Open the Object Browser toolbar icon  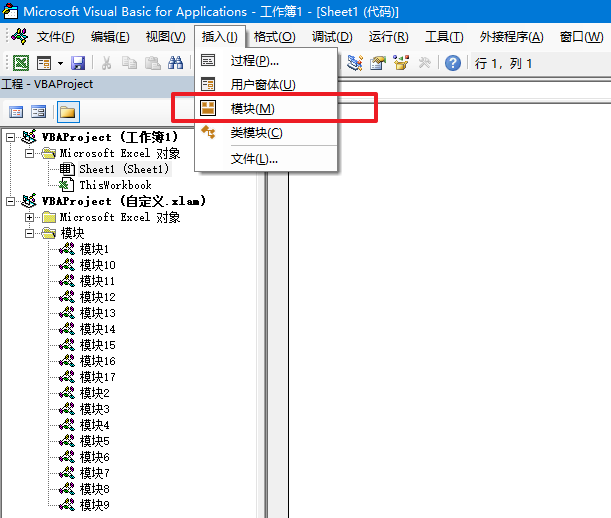[x=401, y=63]
